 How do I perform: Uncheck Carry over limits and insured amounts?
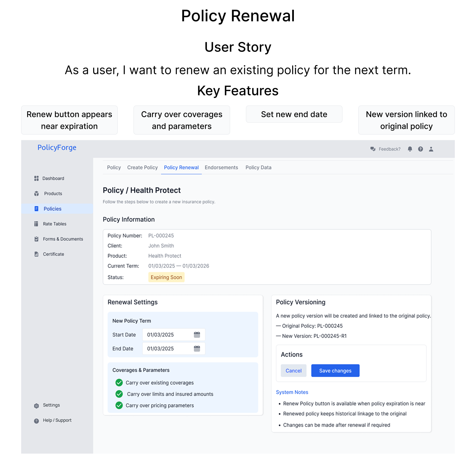tap(119, 394)
